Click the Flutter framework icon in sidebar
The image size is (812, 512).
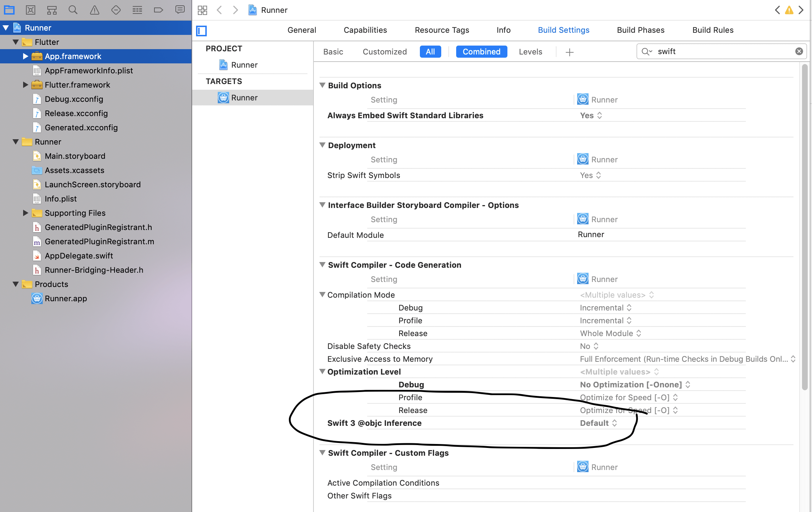[x=37, y=84]
